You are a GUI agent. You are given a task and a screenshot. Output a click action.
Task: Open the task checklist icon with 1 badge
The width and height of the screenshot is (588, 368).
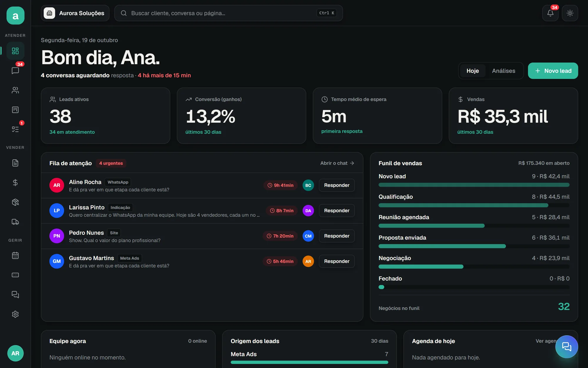pos(15,129)
